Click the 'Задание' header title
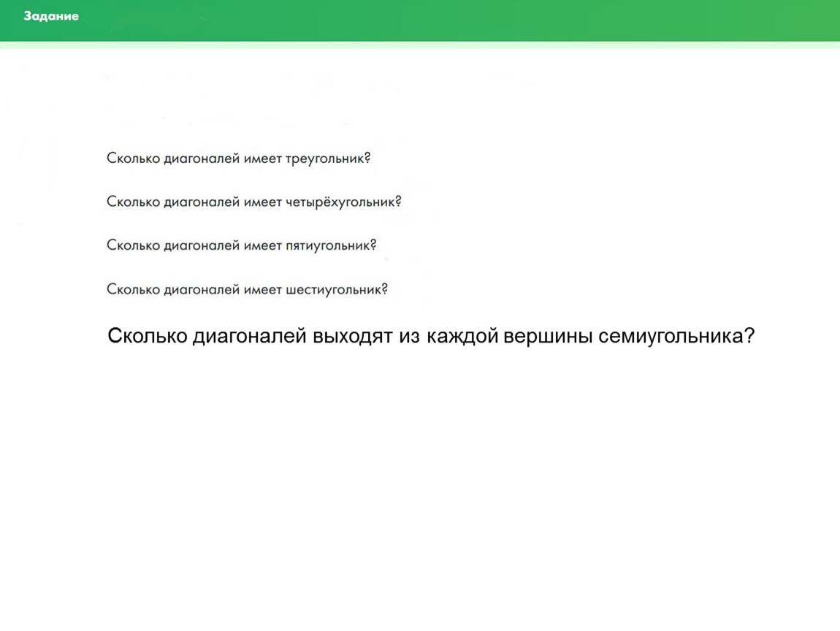The image size is (840, 631). (x=51, y=16)
